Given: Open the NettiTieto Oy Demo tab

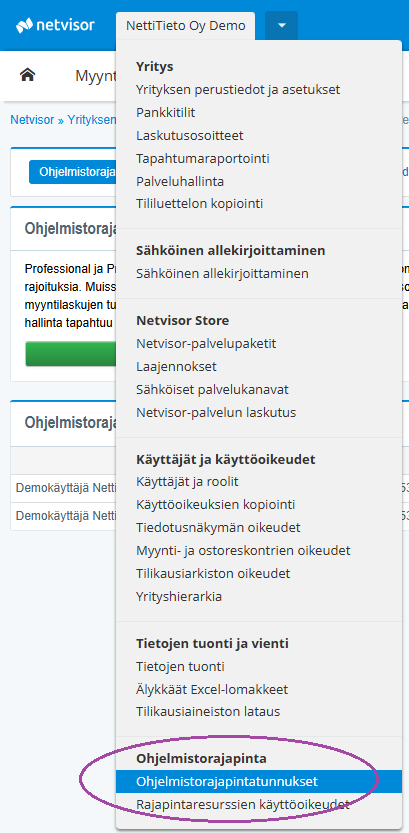Looking at the screenshot, I should (x=185, y=26).
